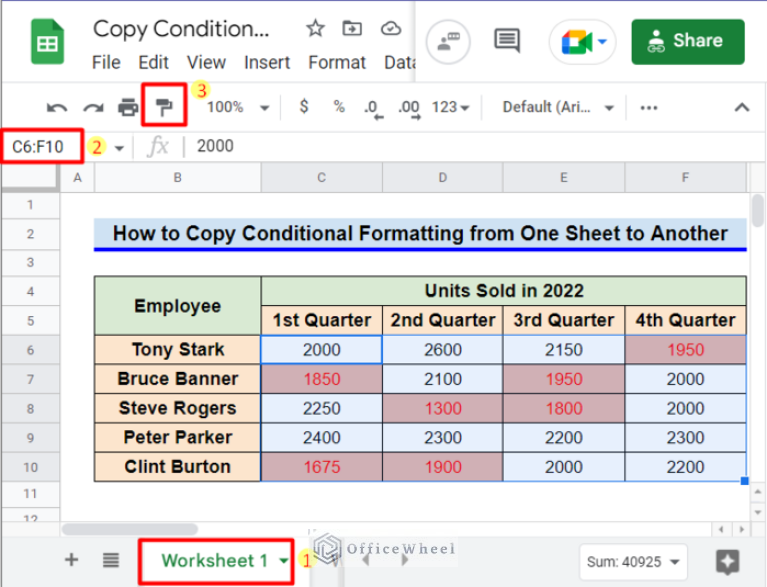767x587 pixels.
Task: Undo the last action
Action: 57,107
